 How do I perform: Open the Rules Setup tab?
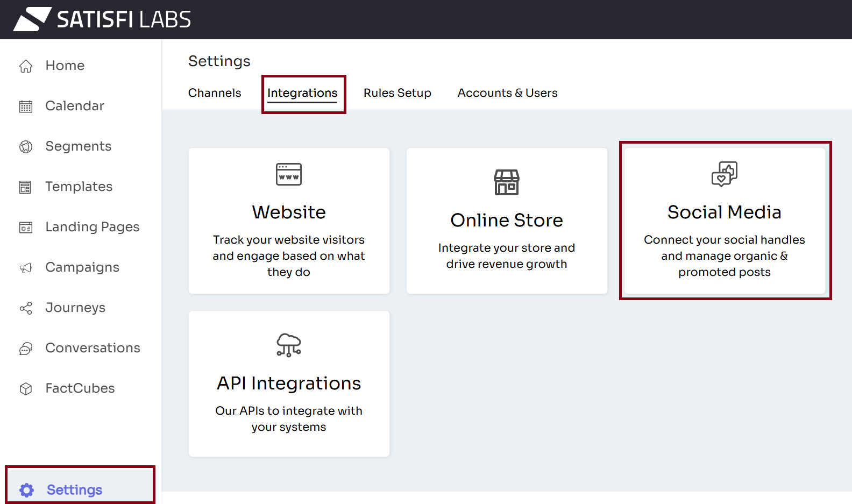click(397, 93)
